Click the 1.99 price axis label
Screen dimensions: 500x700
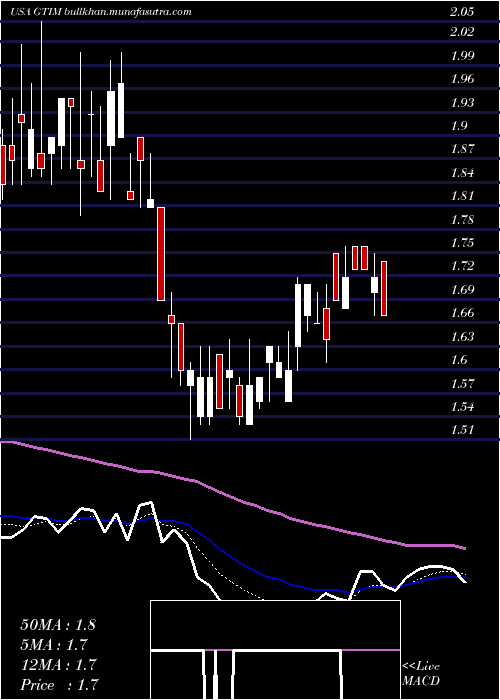click(462, 56)
